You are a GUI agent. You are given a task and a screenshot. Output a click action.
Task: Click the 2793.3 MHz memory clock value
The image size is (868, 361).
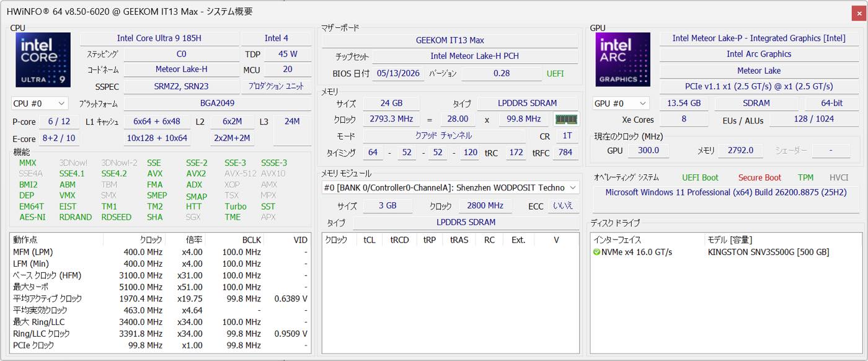coord(391,119)
